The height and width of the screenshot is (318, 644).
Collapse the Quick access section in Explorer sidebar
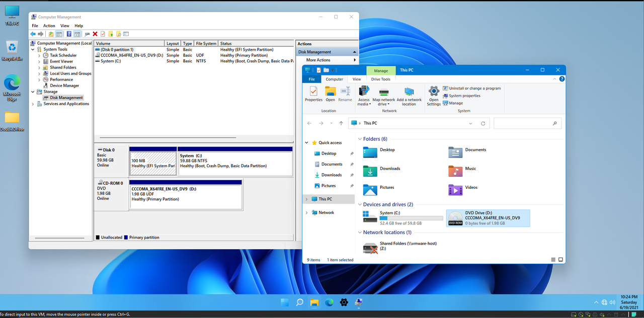click(307, 142)
